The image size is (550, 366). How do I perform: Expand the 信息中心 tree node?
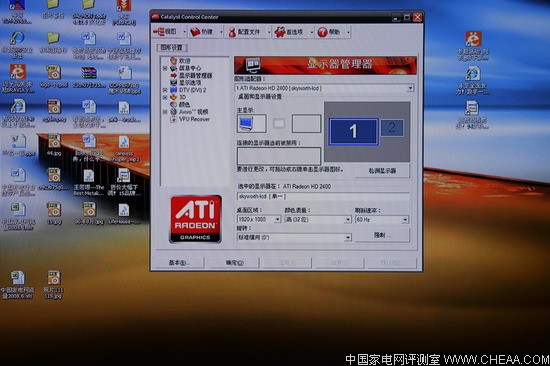[165, 68]
